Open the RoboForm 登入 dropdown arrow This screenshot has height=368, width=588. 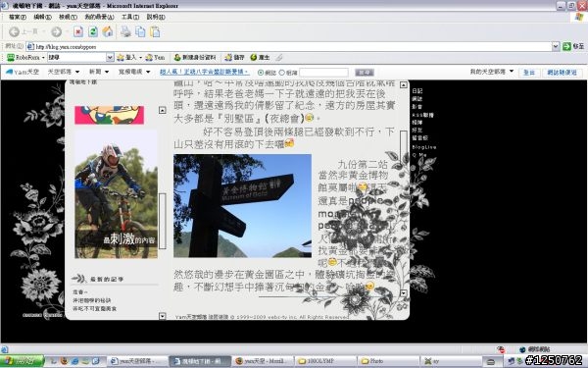(x=140, y=58)
